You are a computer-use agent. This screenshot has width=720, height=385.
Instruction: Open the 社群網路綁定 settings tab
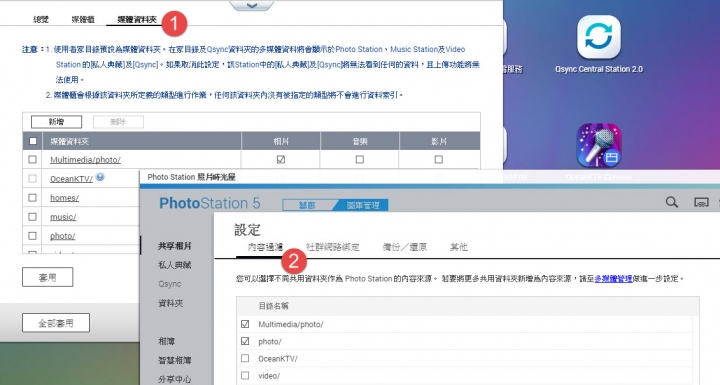pos(332,247)
